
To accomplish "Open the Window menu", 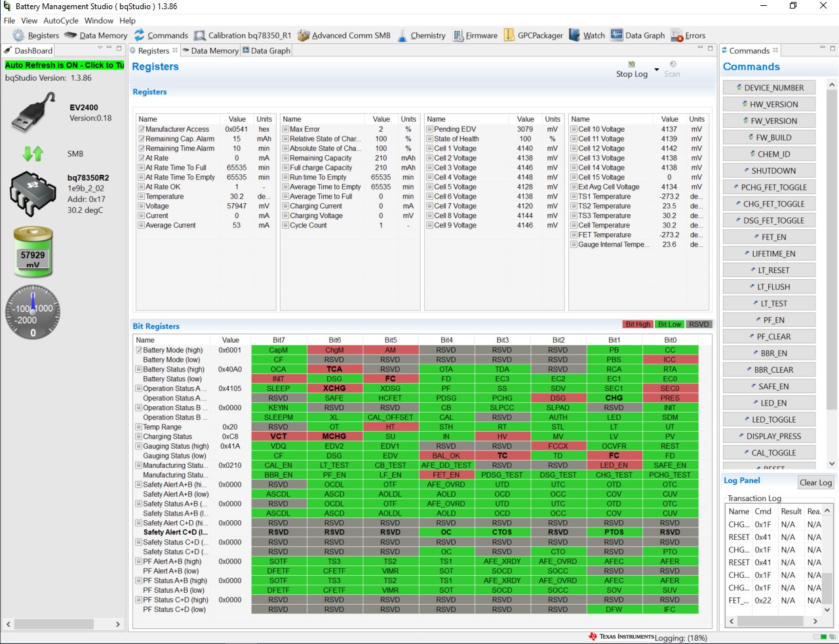I will pyautogui.click(x=99, y=20).
